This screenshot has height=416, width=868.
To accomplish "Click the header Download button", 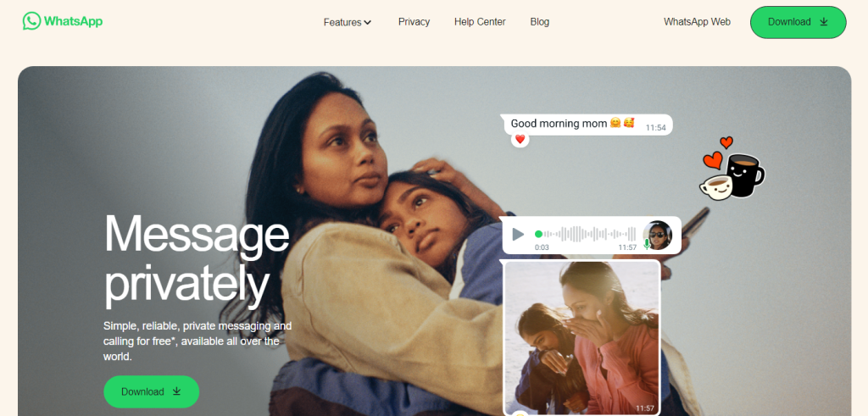I will click(798, 22).
